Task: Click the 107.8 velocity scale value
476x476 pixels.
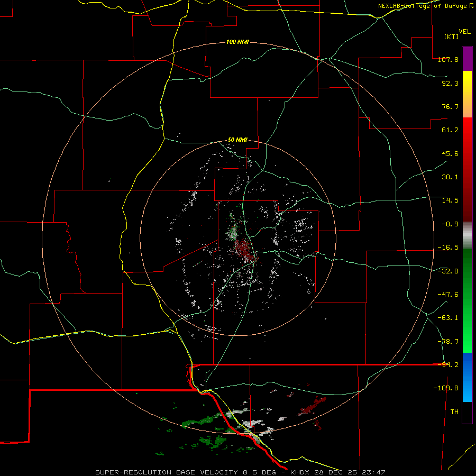Action: 448,59
